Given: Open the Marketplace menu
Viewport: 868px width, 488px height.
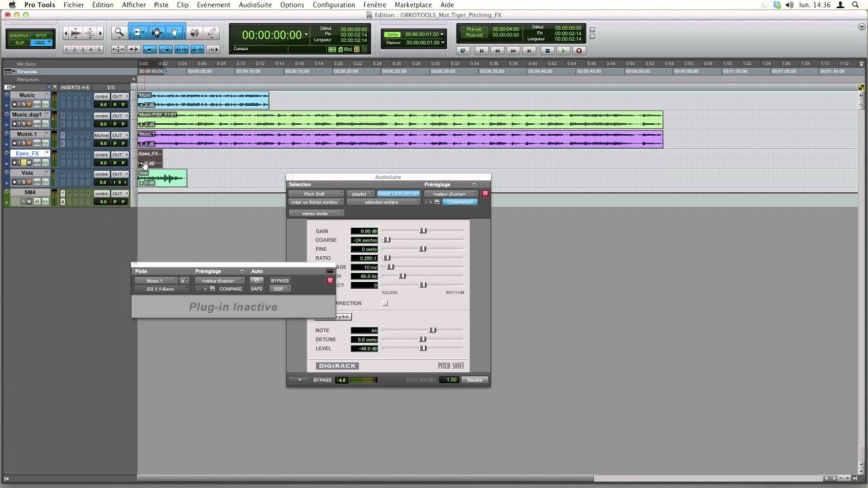Looking at the screenshot, I should (x=413, y=5).
